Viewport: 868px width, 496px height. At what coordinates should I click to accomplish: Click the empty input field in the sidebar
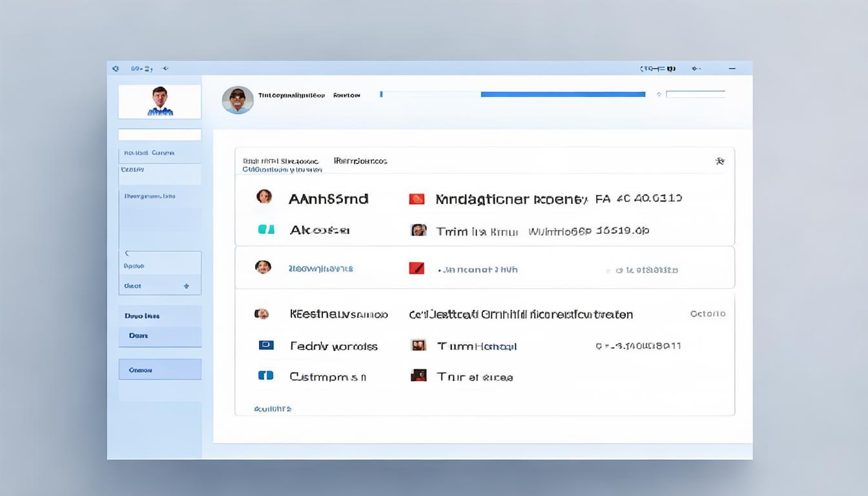160,135
